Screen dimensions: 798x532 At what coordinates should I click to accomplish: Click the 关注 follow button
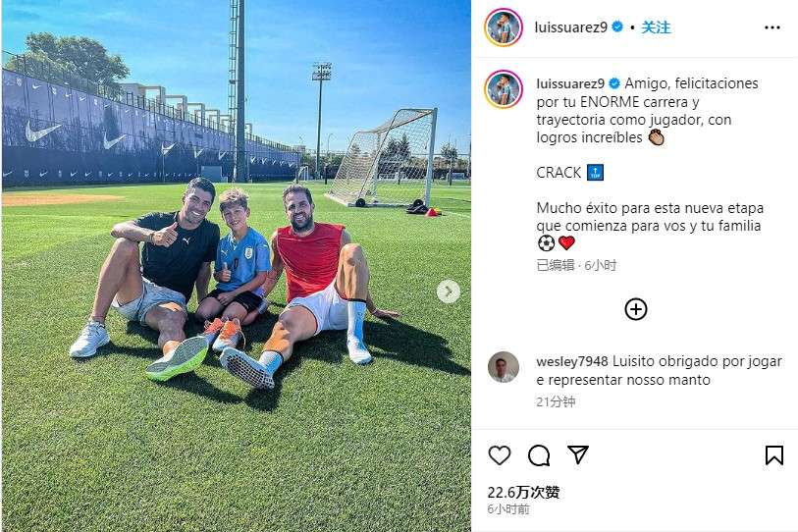pos(656,27)
